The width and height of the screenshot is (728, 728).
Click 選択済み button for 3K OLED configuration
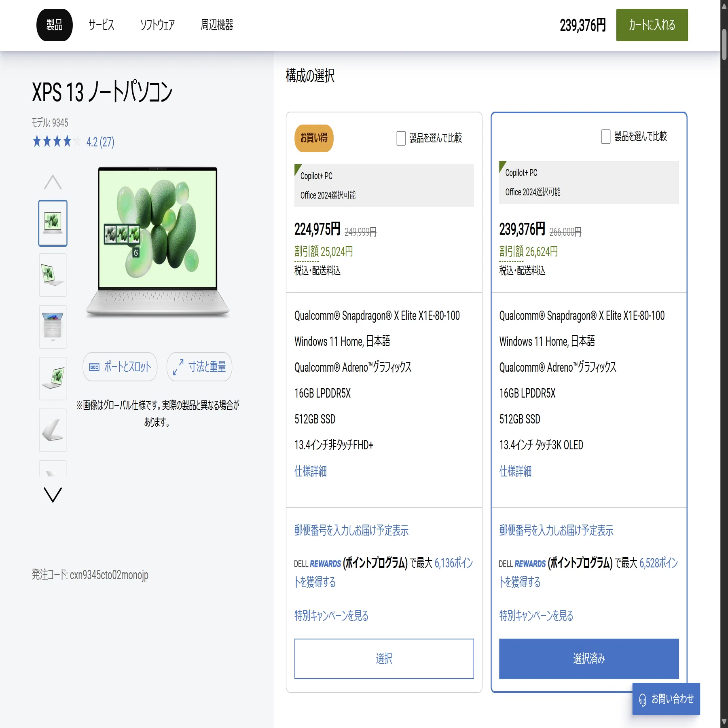pos(589,658)
